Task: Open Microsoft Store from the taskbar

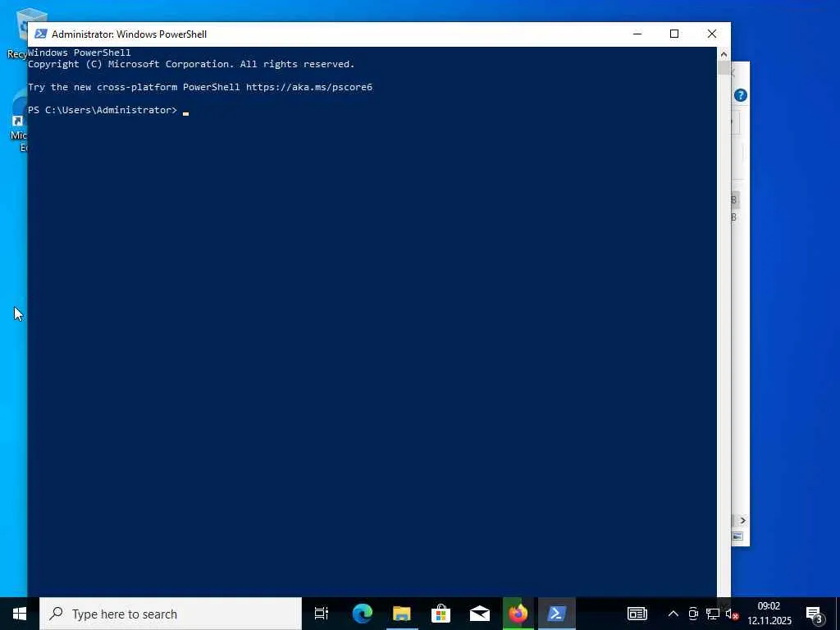Action: pyautogui.click(x=441, y=614)
